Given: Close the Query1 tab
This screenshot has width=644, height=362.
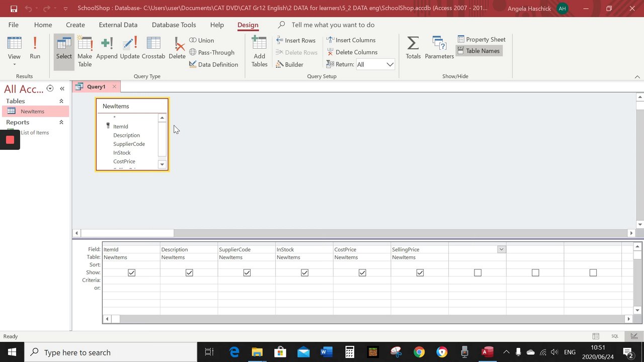Looking at the screenshot, I should click(x=114, y=86).
